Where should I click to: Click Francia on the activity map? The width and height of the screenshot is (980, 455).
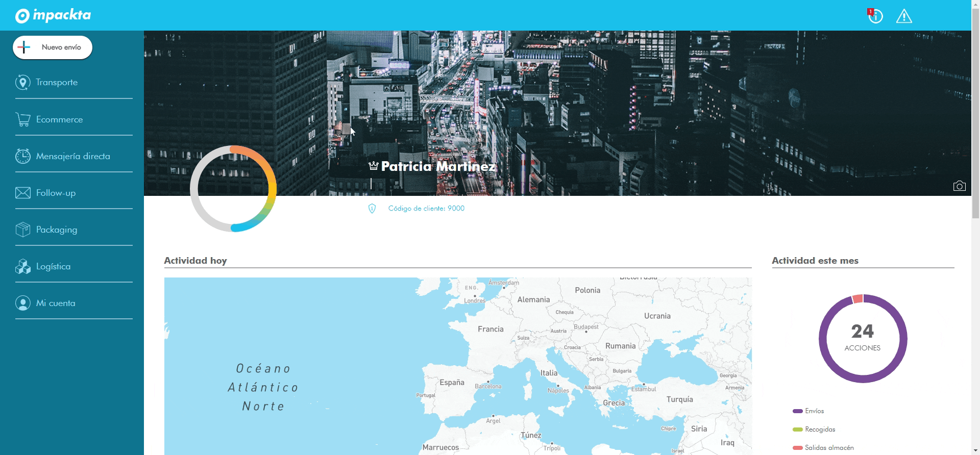coord(491,329)
